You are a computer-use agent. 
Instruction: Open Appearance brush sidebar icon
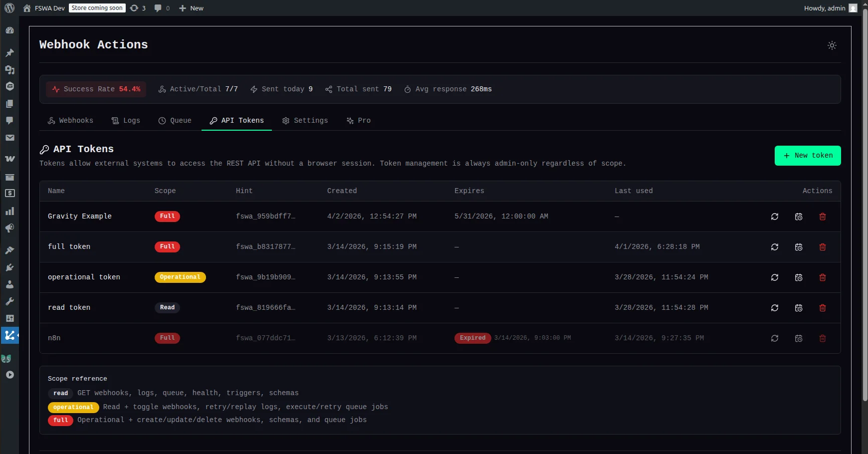(x=9, y=250)
